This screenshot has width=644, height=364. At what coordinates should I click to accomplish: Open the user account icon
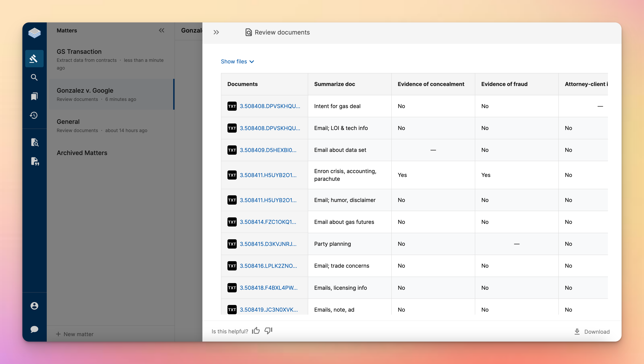pyautogui.click(x=34, y=306)
